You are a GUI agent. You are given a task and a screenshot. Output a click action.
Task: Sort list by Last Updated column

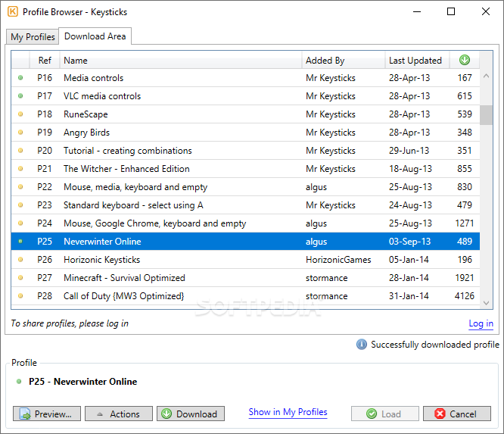(x=417, y=60)
